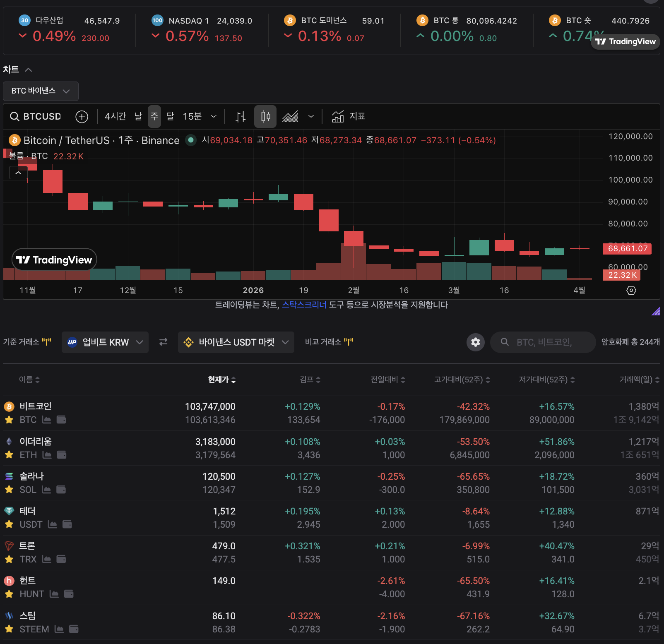
Task: Open the chart icon for HUNT row
Action: pos(54,594)
